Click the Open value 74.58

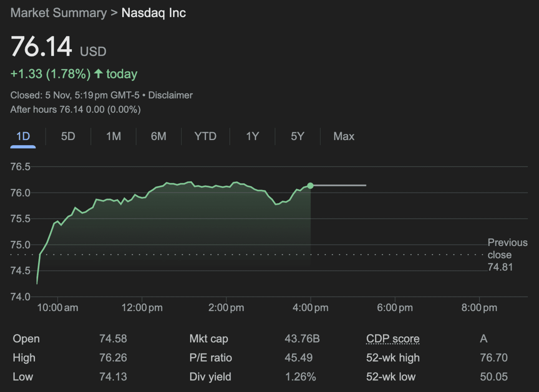113,339
